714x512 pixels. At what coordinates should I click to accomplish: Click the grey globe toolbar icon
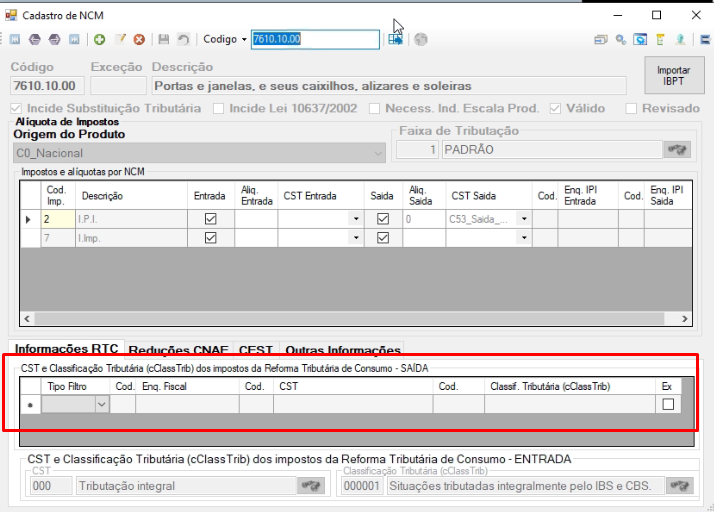421,40
